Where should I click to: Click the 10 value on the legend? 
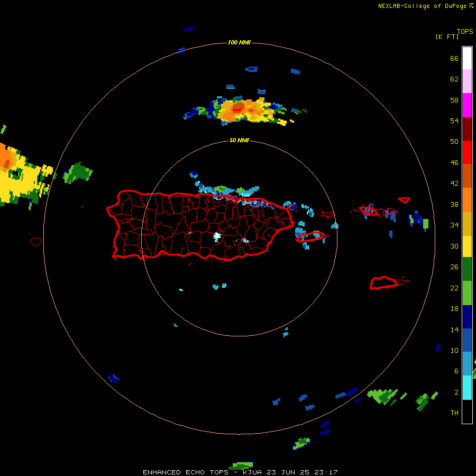click(454, 350)
